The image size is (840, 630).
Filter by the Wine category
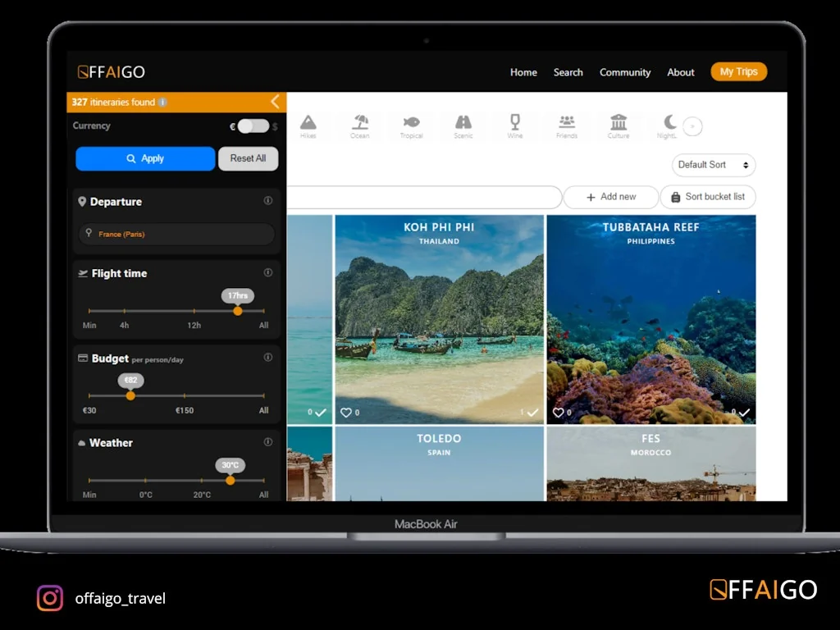(x=515, y=125)
